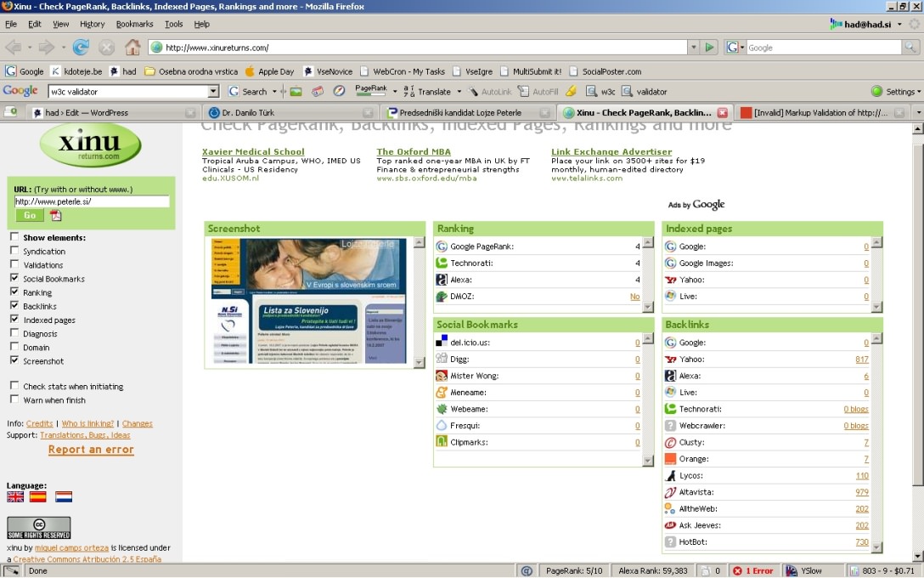Select the Spanish language flag
This screenshot has height=578, width=924.
tap(38, 496)
